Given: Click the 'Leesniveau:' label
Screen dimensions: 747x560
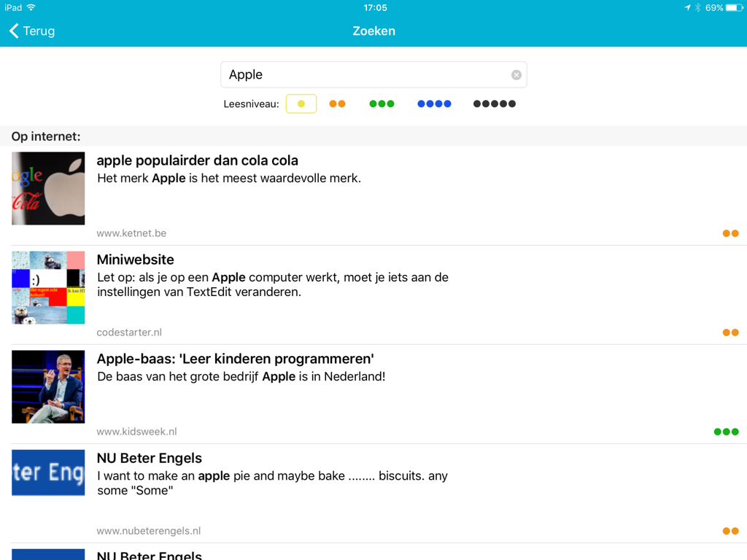Looking at the screenshot, I should (x=251, y=104).
